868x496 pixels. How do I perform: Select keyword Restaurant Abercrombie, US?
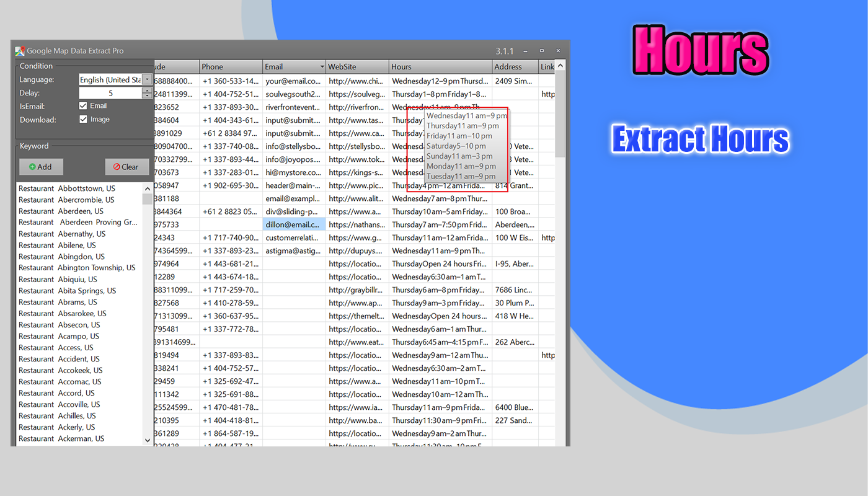pyautogui.click(x=66, y=200)
